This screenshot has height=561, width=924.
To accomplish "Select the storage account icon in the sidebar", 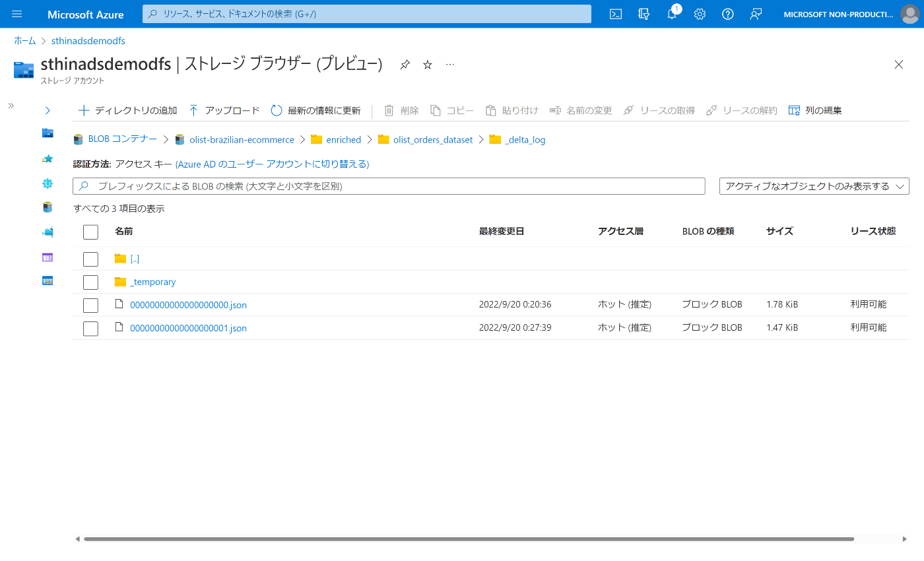I will tap(48, 133).
